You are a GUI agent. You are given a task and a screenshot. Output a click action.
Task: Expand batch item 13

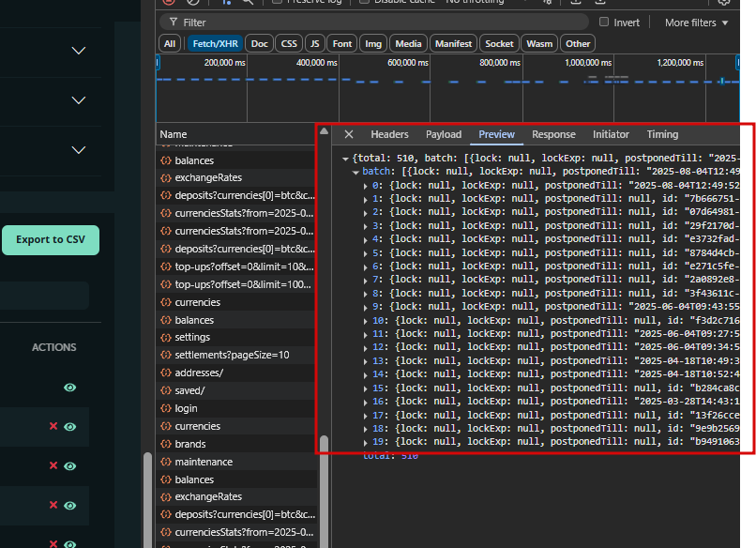pyautogui.click(x=366, y=361)
